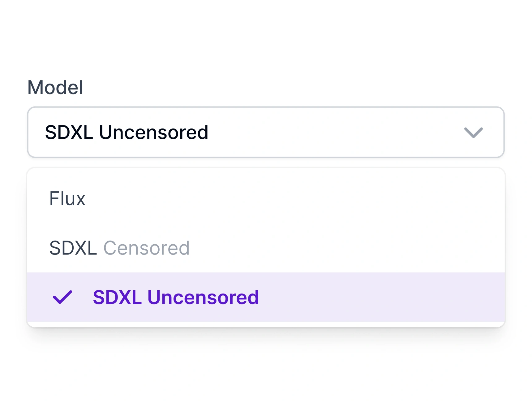Switch model to Flux
532x401 pixels.
(67, 198)
